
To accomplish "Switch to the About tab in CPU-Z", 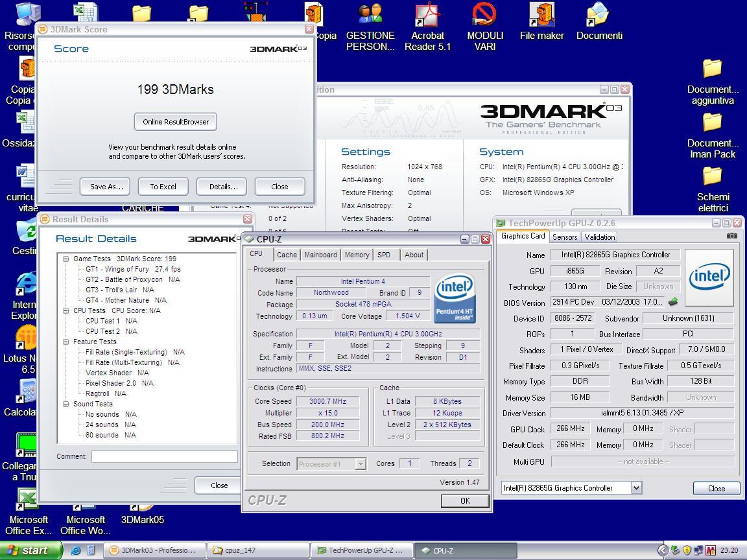I will (414, 255).
